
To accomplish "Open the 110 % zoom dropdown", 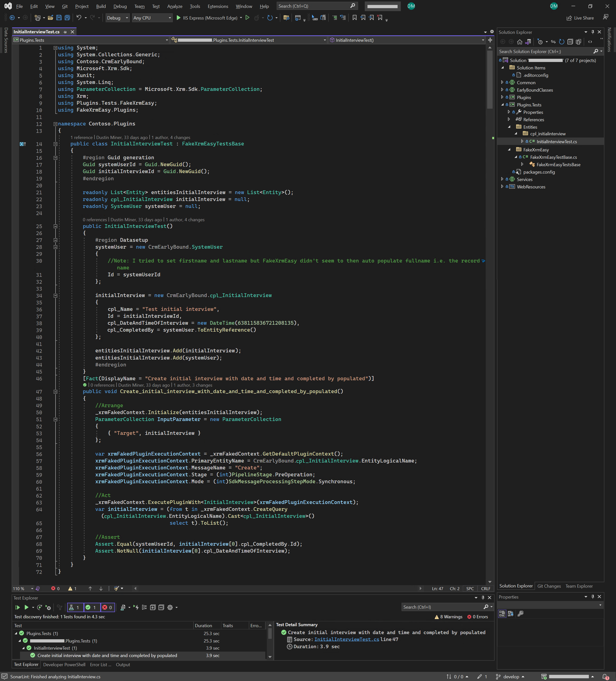I will pyautogui.click(x=23, y=589).
